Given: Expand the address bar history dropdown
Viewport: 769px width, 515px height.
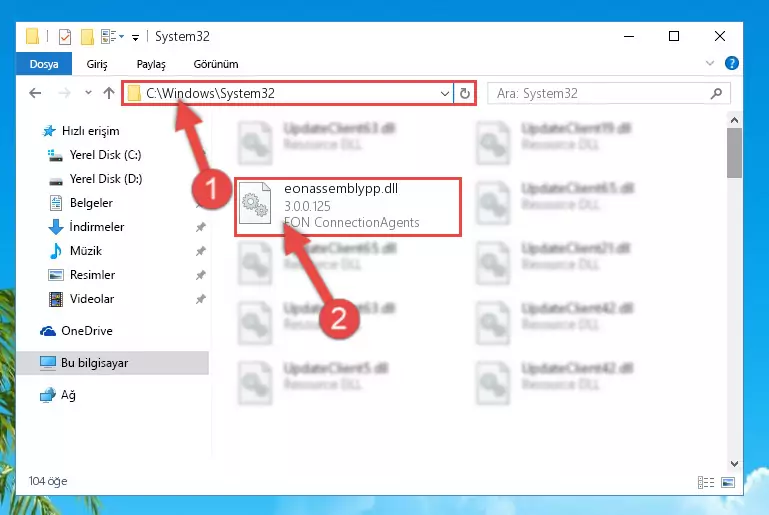Looking at the screenshot, I should 445,93.
